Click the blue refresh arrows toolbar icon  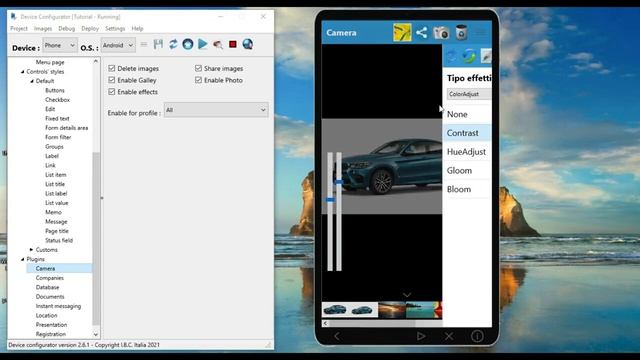tap(173, 44)
